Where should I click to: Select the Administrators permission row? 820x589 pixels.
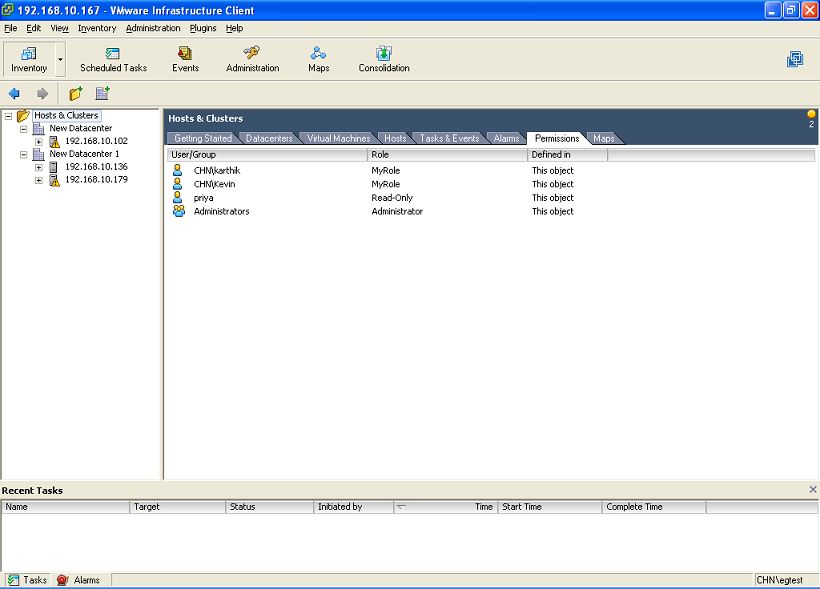tap(491, 211)
